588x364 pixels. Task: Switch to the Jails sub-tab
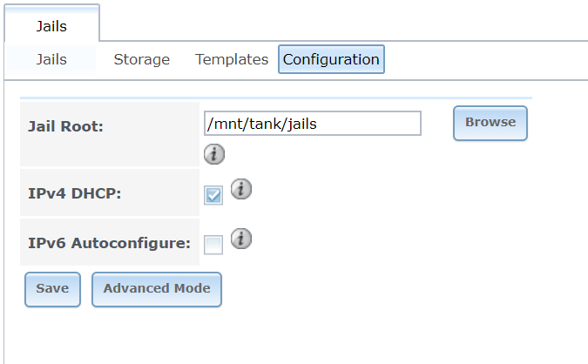51,59
